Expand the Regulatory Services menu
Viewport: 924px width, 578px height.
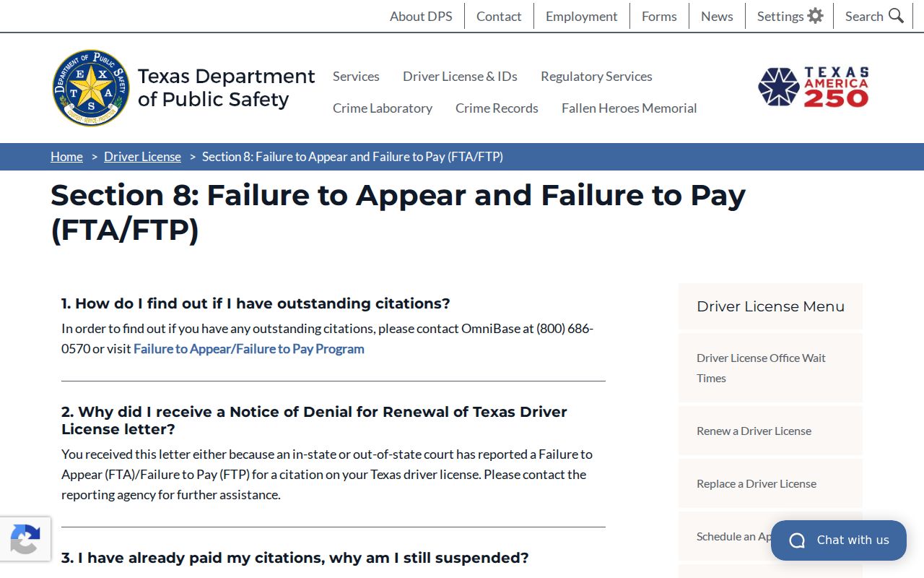coord(596,76)
